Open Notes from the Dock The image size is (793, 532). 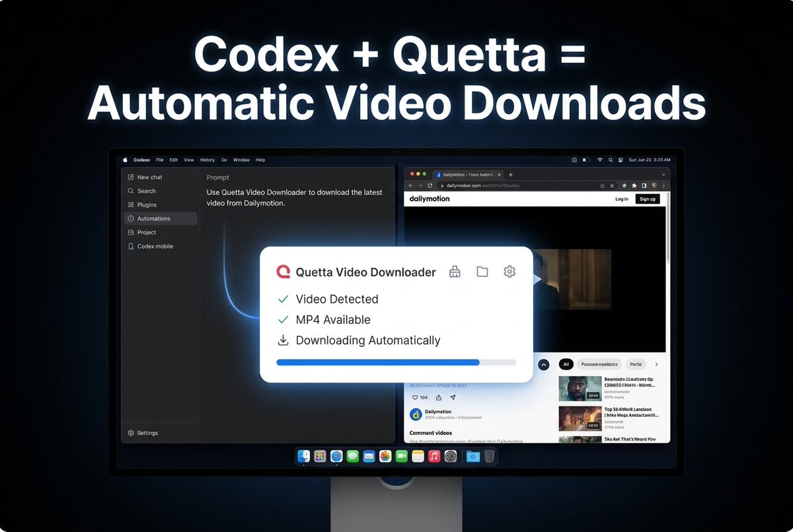tap(418, 456)
